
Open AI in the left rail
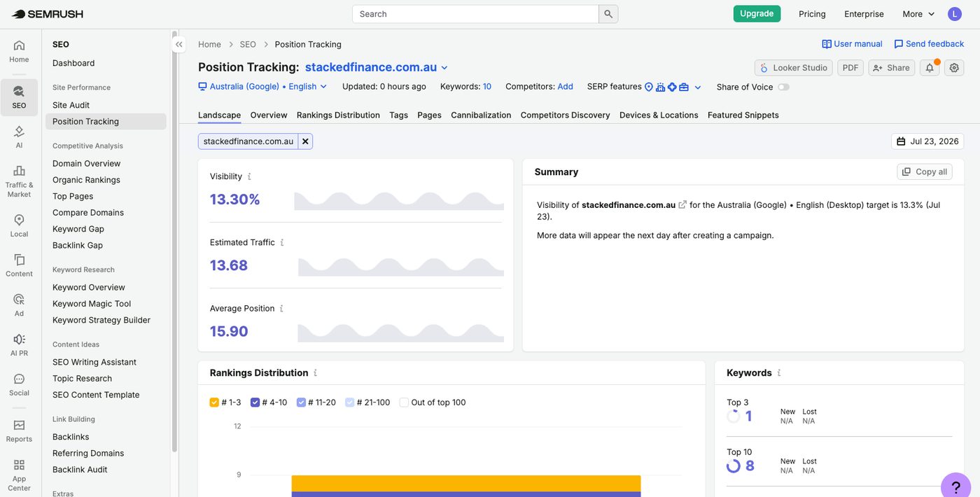tap(19, 136)
